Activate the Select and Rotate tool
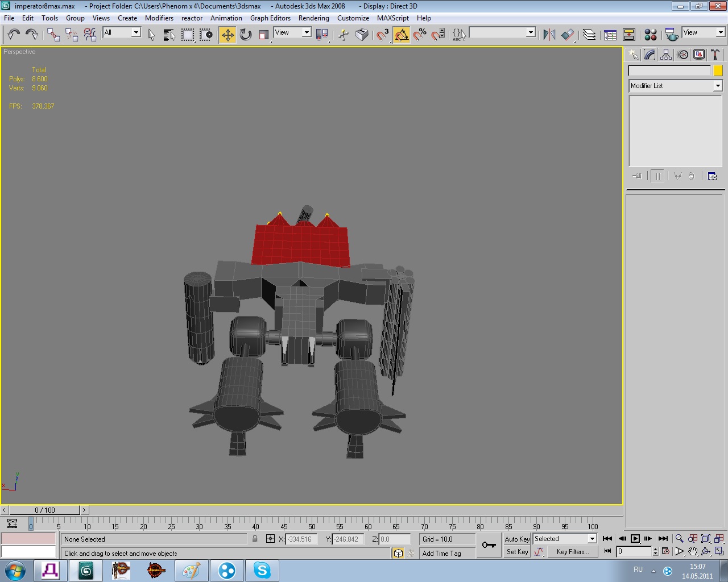 [246, 35]
